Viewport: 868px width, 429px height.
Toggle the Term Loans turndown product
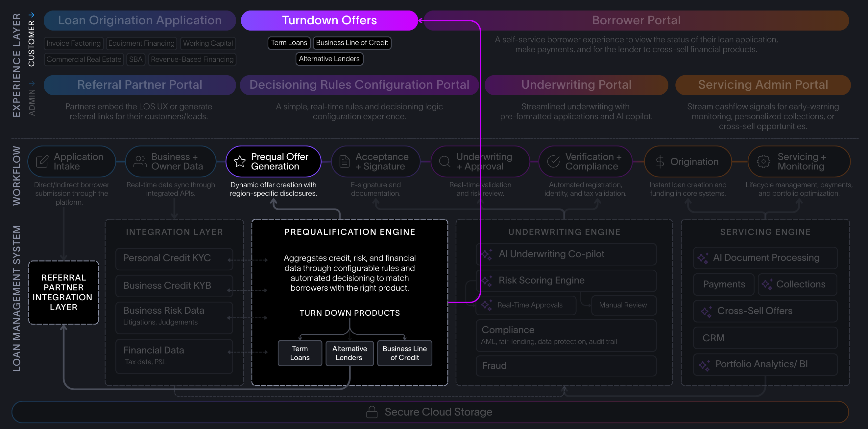click(300, 353)
